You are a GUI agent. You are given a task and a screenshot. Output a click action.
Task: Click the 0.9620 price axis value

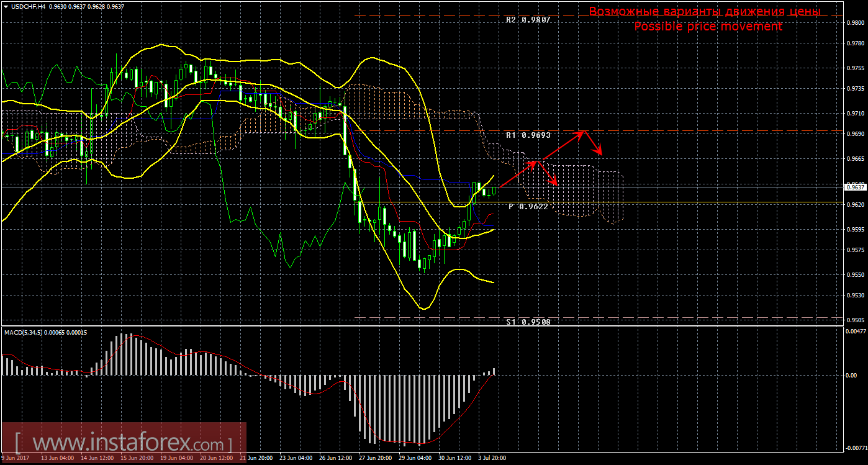(x=856, y=204)
